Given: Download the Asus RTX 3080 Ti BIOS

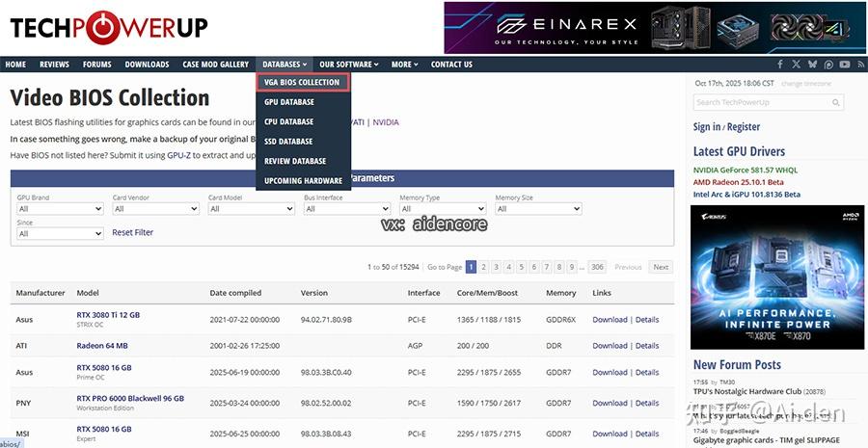Looking at the screenshot, I should pyautogui.click(x=610, y=320).
